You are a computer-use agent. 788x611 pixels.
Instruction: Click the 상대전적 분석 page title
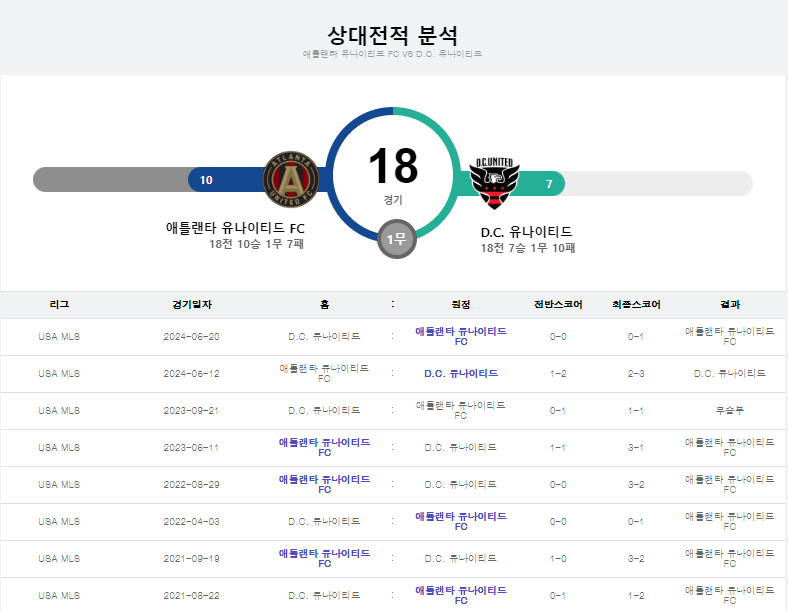[392, 35]
